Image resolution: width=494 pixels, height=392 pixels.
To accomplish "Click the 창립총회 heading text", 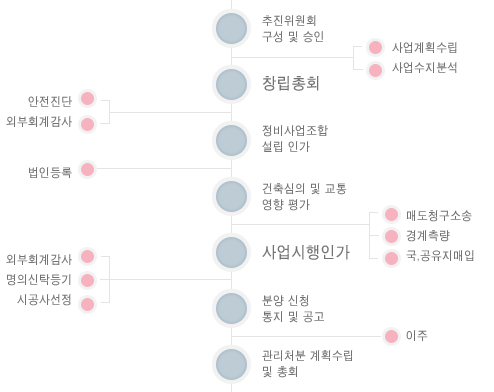I will click(x=291, y=83).
